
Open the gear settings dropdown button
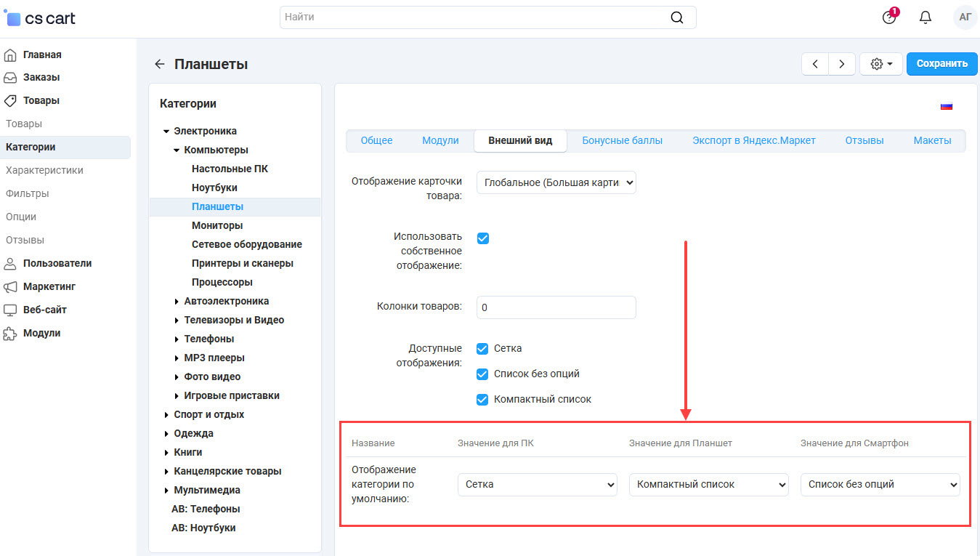coord(880,64)
